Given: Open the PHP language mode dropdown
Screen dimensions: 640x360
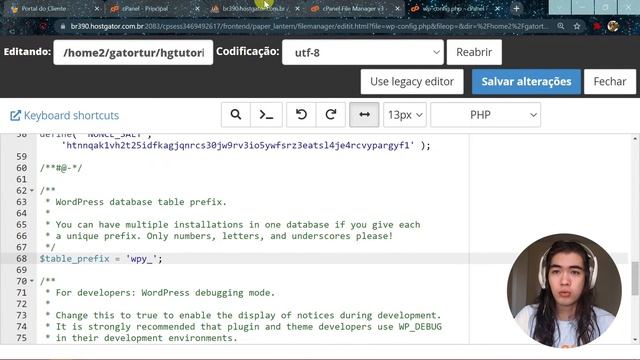Looking at the screenshot, I should 485,115.
